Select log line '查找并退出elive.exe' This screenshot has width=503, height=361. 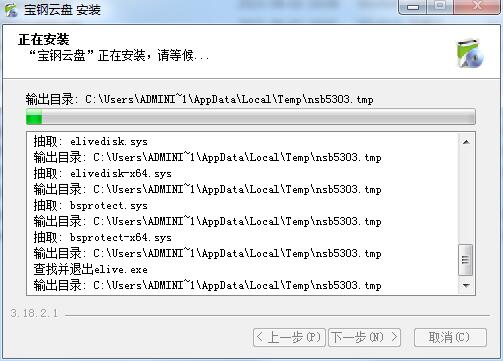coord(90,270)
